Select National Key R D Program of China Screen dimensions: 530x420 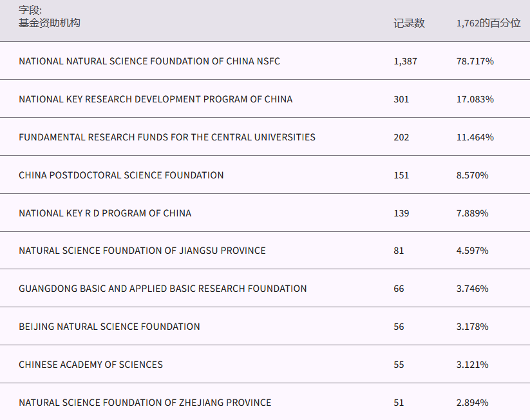(x=105, y=213)
